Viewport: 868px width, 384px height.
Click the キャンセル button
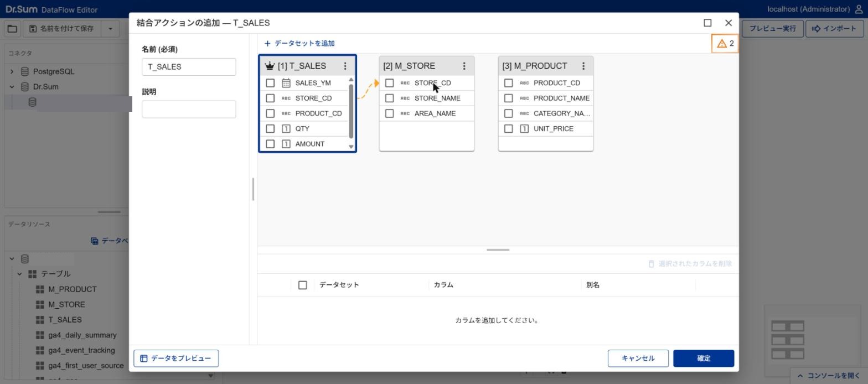[x=638, y=359]
